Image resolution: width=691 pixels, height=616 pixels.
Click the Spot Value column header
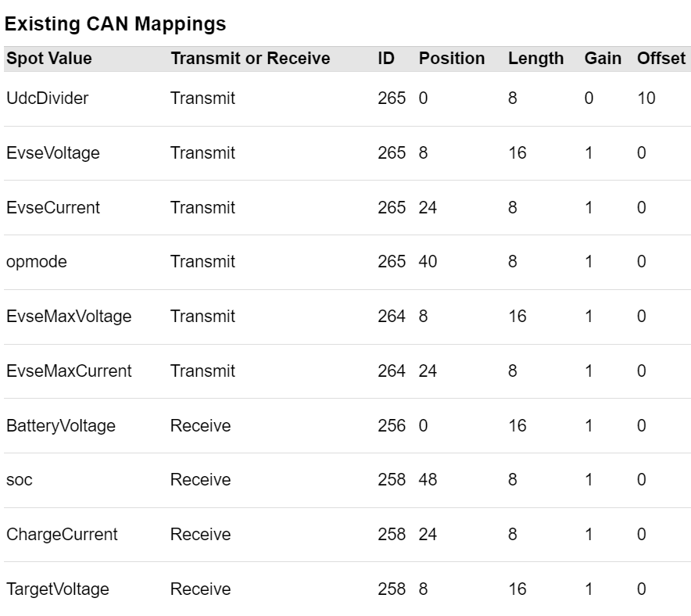[x=49, y=59]
